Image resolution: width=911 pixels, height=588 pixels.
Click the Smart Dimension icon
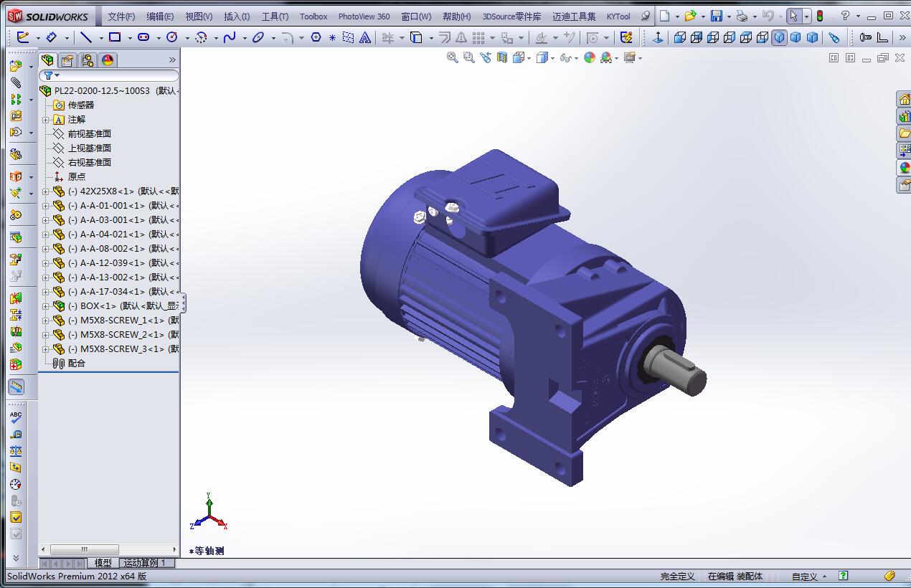tap(52, 37)
